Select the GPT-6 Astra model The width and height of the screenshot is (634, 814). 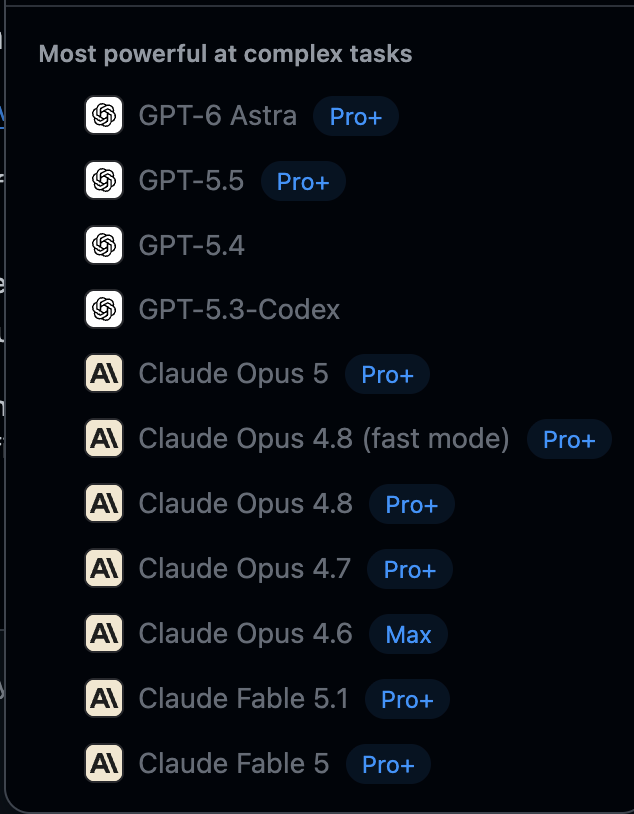coord(218,115)
